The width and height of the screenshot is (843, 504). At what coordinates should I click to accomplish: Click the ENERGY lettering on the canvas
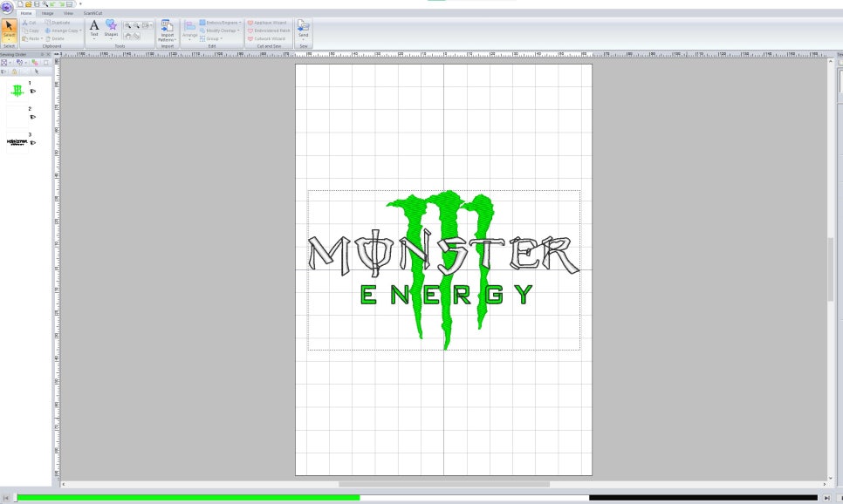pyautogui.click(x=447, y=295)
